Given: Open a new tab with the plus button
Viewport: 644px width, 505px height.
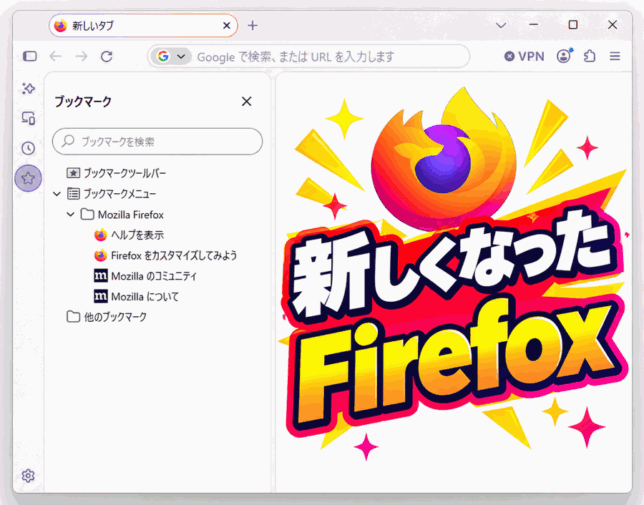Looking at the screenshot, I should coord(253,25).
